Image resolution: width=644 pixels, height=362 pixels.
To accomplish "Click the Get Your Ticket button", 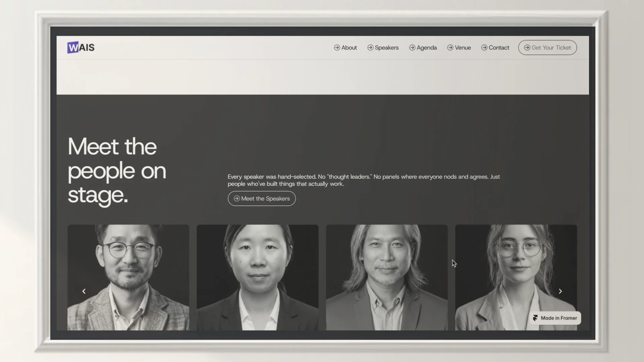I will (547, 48).
